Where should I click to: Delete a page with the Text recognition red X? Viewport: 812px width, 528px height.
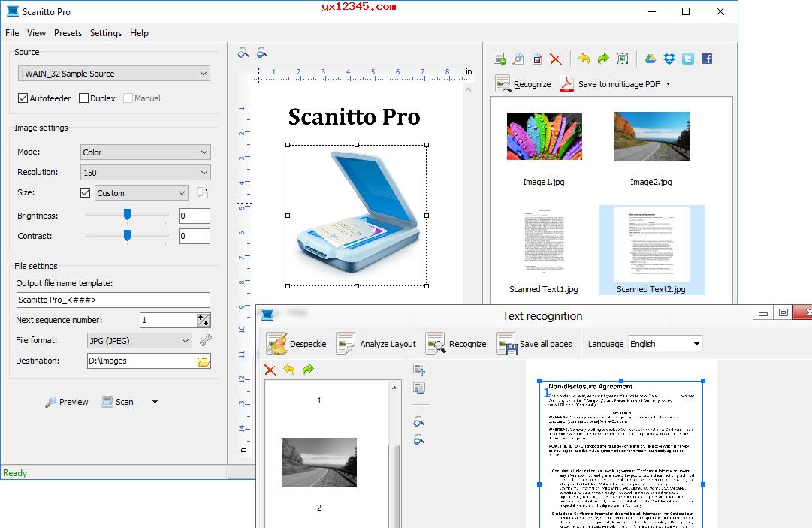click(x=270, y=370)
